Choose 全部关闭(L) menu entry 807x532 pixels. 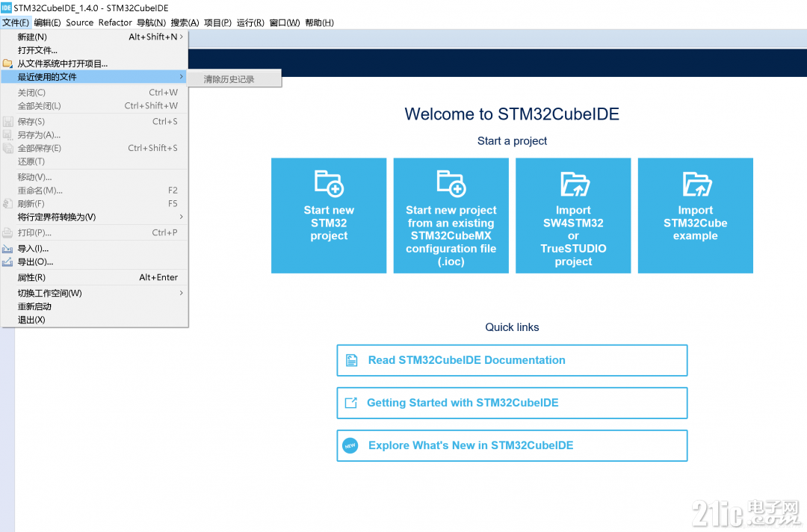tap(95, 106)
